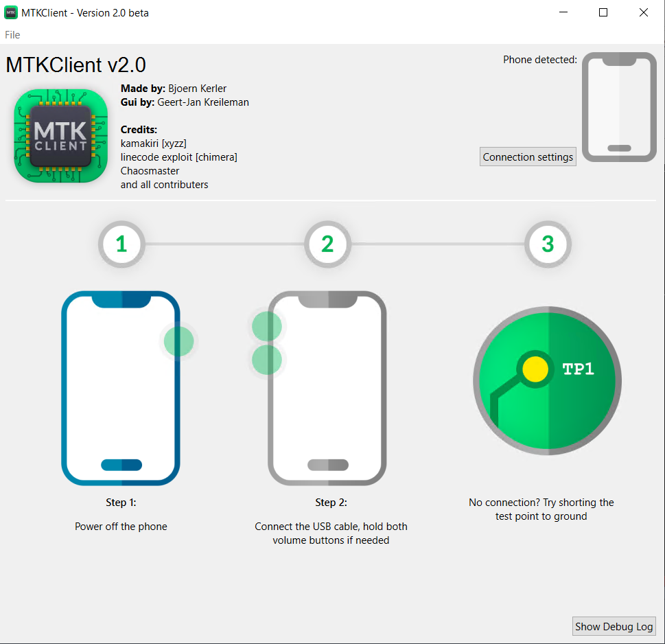Close the MTKClient window
The image size is (665, 644).
point(643,13)
